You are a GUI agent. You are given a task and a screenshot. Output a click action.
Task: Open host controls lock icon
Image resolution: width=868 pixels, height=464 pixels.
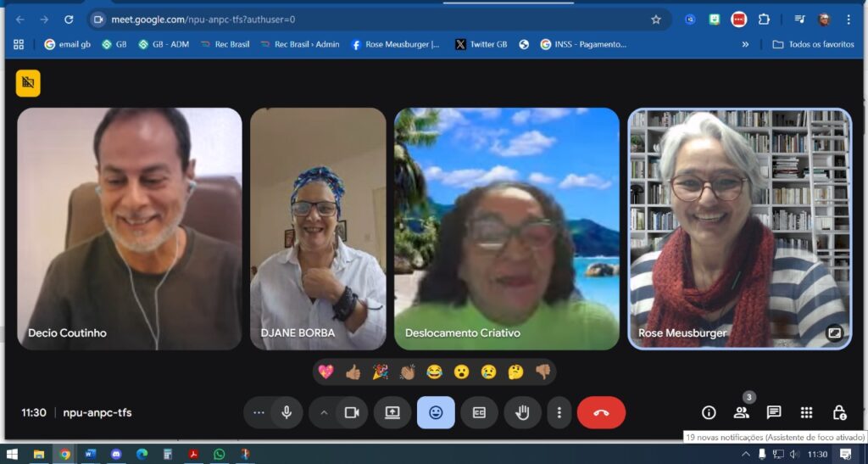pyautogui.click(x=839, y=412)
